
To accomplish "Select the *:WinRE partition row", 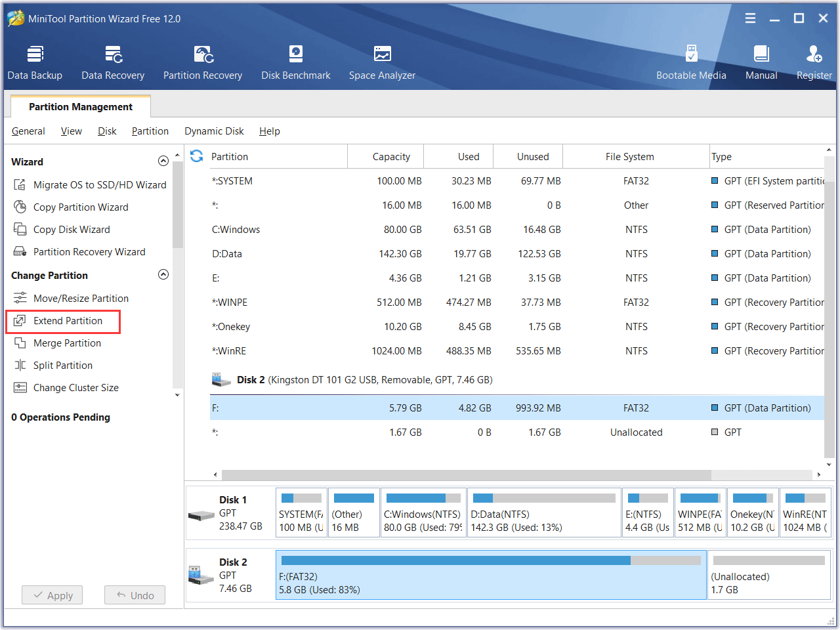I will [516, 351].
